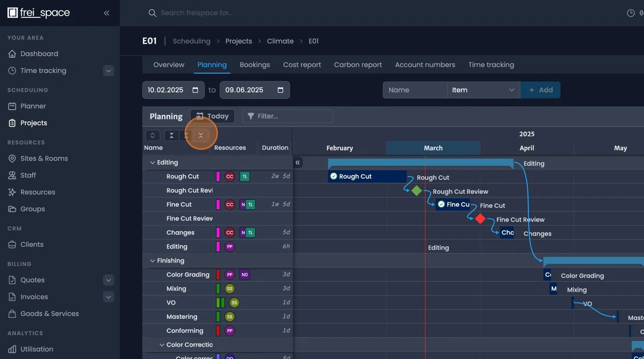The height and width of the screenshot is (359, 644).
Task: Click the pink color bar beside Rough Cut
Action: tap(218, 176)
